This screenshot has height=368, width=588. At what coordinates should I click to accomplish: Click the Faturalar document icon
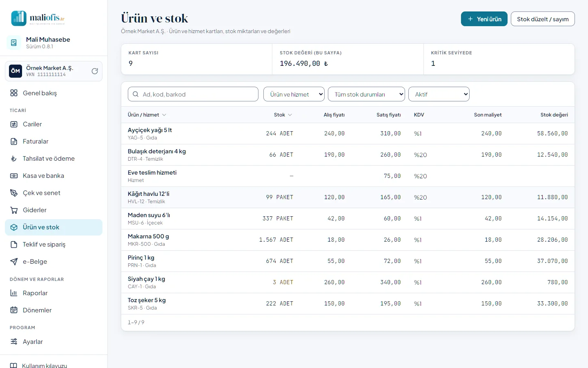coord(14,141)
